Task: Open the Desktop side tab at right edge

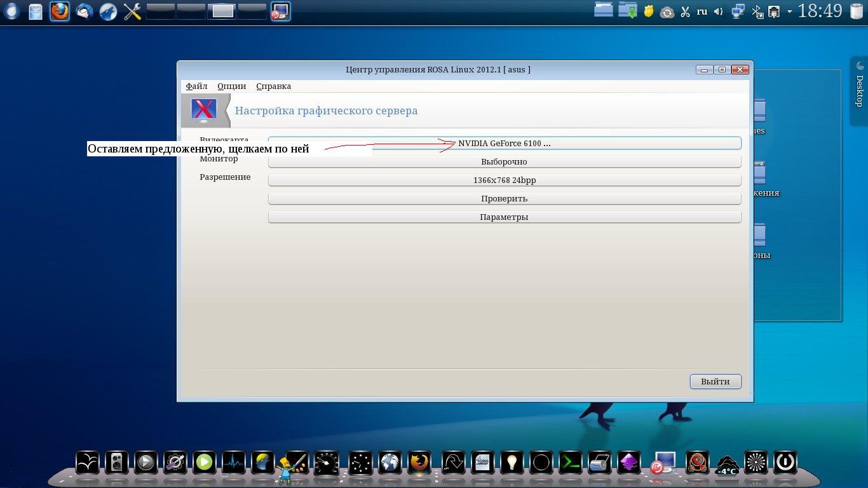Action: click(859, 91)
